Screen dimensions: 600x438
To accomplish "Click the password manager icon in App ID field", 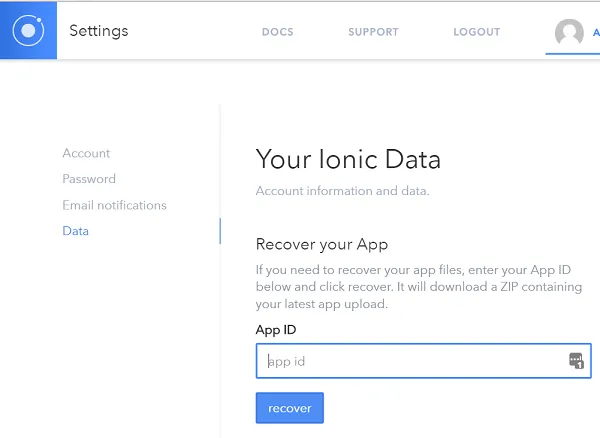I will coord(576,361).
